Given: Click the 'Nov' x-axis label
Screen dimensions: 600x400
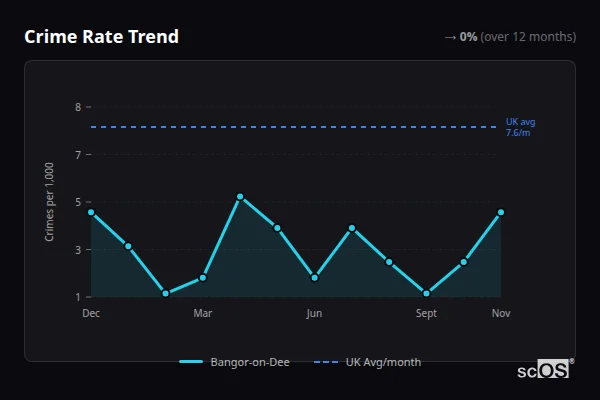Looking at the screenshot, I should [501, 313].
